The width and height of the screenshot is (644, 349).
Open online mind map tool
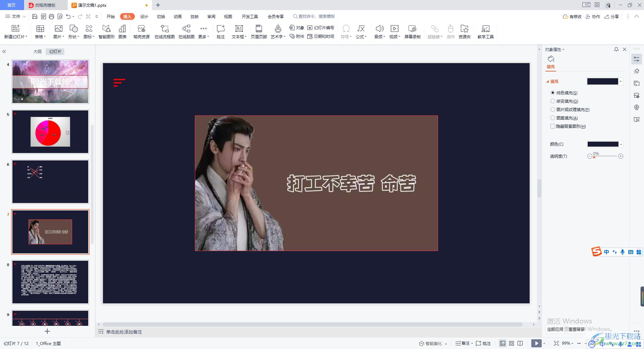coord(186,32)
